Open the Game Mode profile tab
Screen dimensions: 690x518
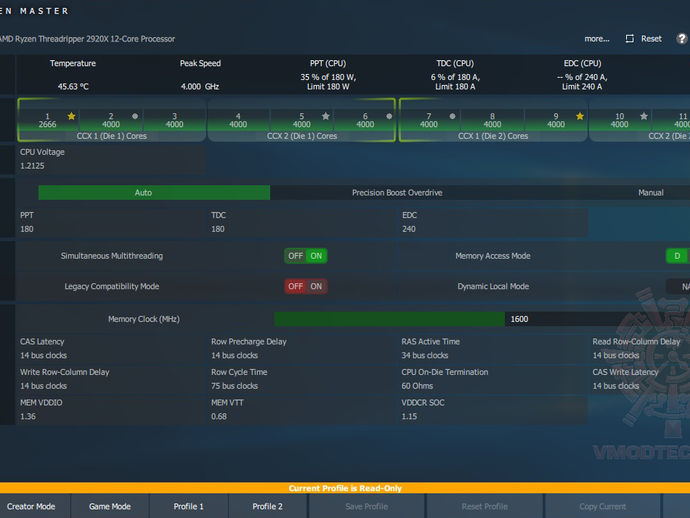(110, 506)
